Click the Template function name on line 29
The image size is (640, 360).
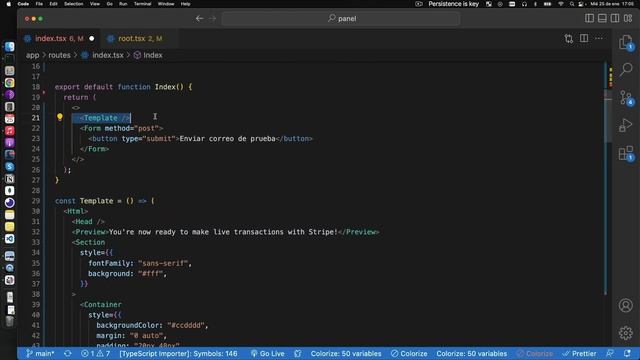pyautogui.click(x=96, y=201)
